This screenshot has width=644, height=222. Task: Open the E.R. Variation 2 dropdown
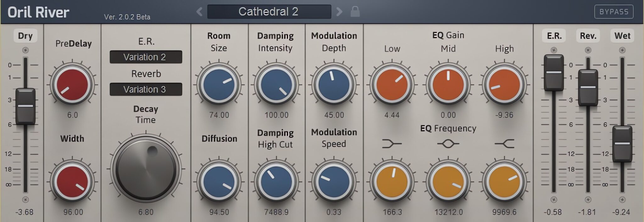(146, 57)
